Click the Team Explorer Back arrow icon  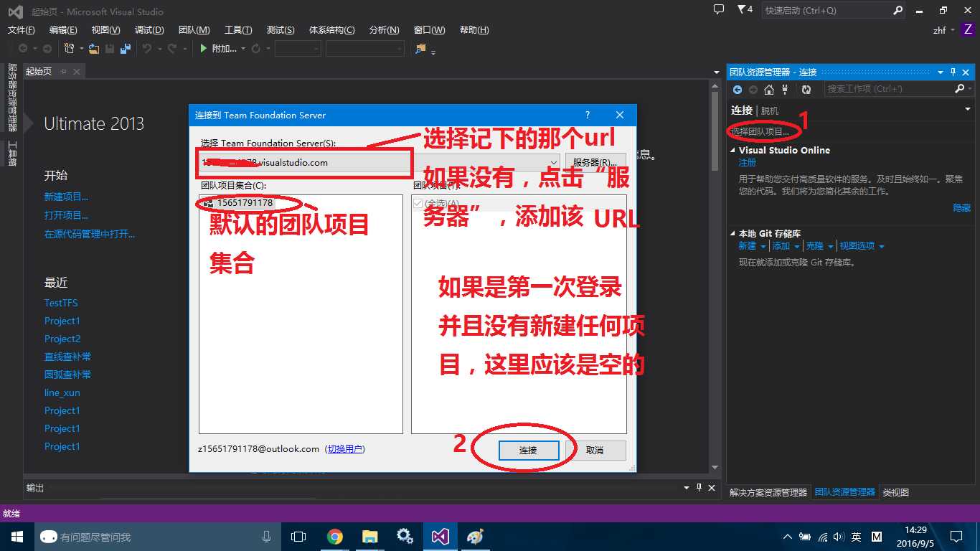[738, 90]
